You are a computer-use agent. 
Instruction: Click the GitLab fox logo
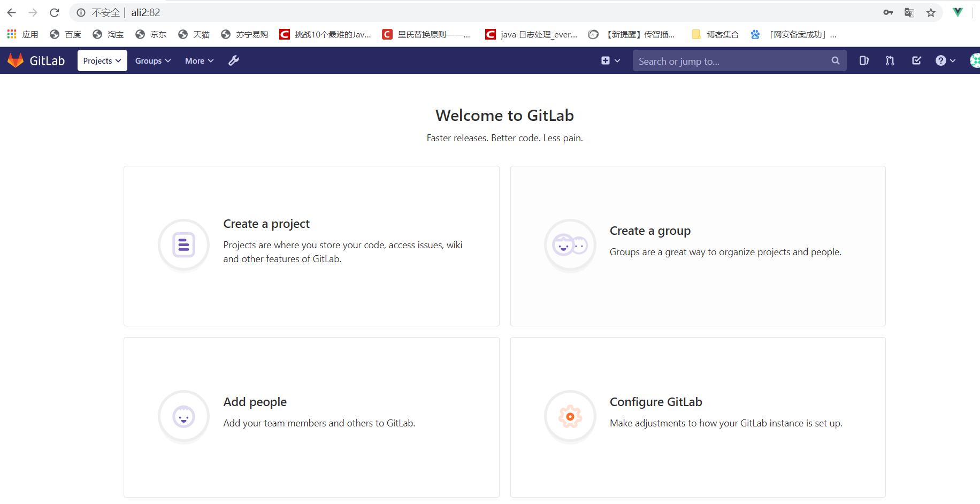pos(16,60)
